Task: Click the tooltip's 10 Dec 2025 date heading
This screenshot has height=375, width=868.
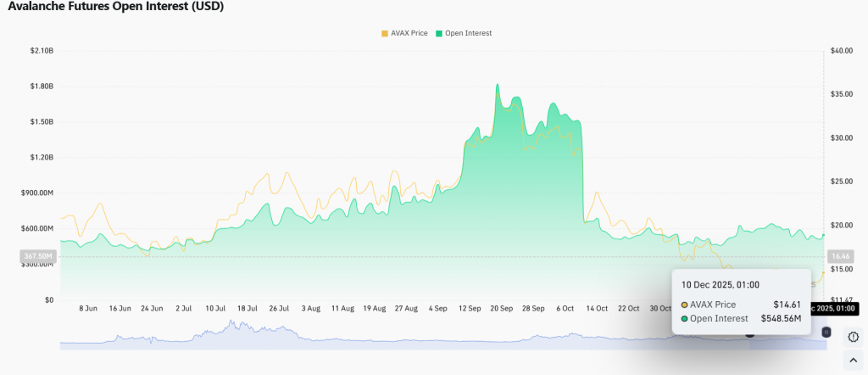Action: (x=721, y=285)
